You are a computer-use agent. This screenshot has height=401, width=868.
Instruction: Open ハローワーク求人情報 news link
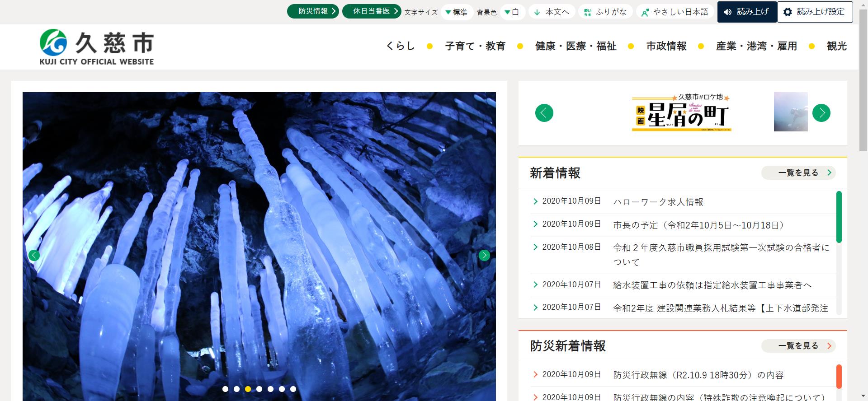click(x=658, y=202)
